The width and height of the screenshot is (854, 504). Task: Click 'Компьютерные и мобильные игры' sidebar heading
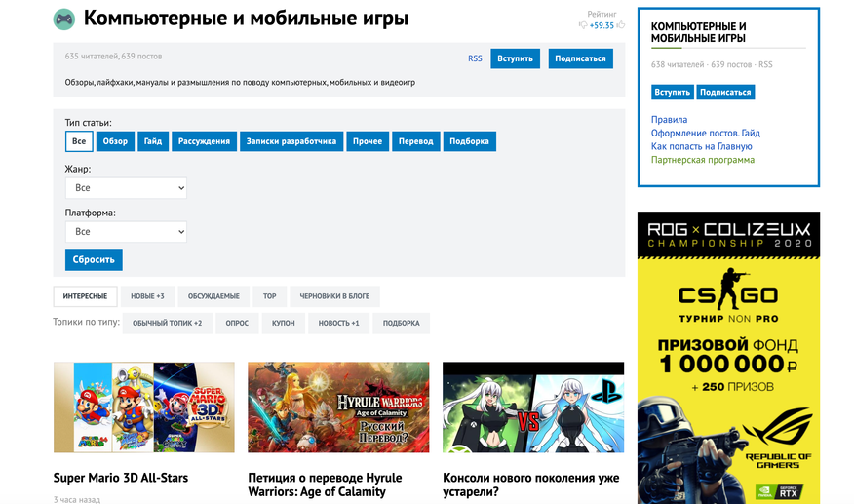click(699, 33)
